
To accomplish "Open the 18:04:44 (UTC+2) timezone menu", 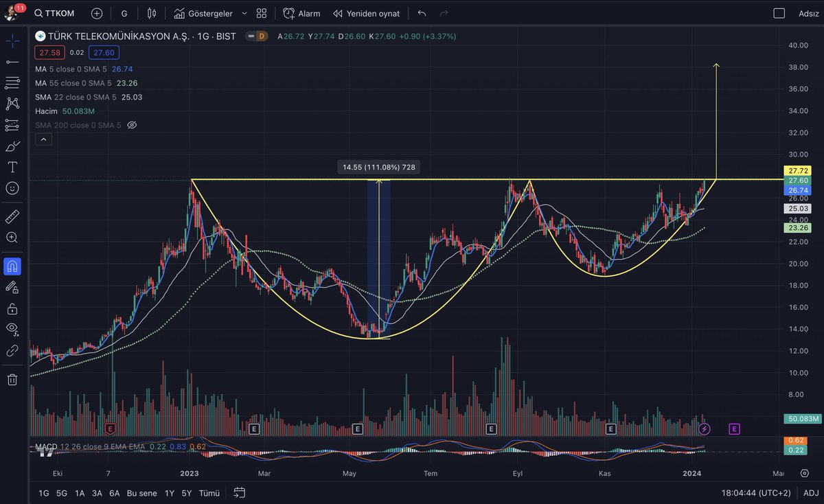I will click(x=755, y=493).
